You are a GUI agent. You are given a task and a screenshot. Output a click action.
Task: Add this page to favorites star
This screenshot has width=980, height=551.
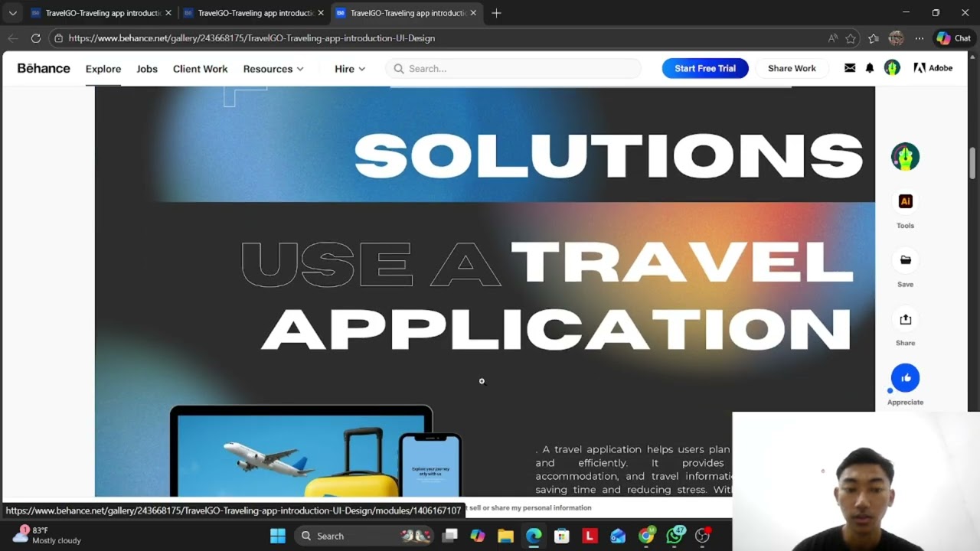click(x=851, y=38)
